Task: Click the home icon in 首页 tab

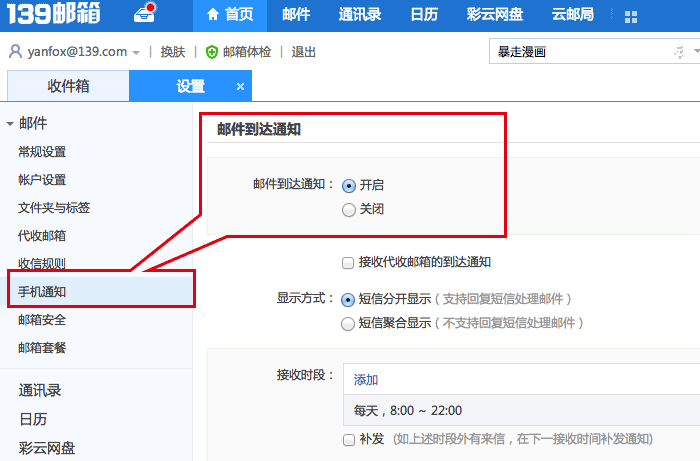Action: click(212, 16)
